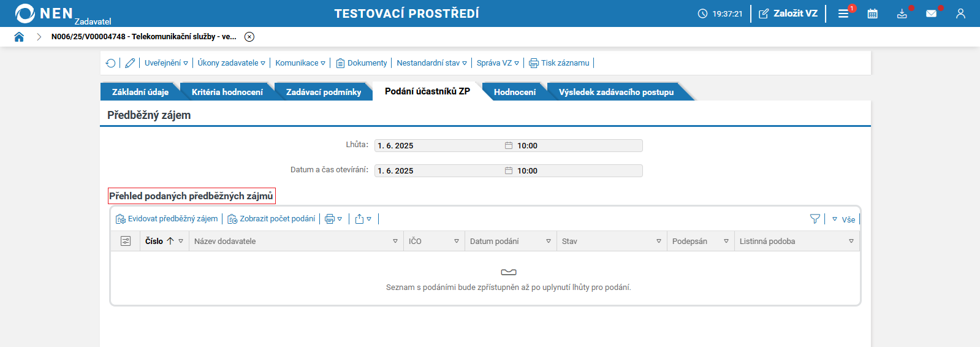Expand the Úkony zadavatele menu

(231, 63)
